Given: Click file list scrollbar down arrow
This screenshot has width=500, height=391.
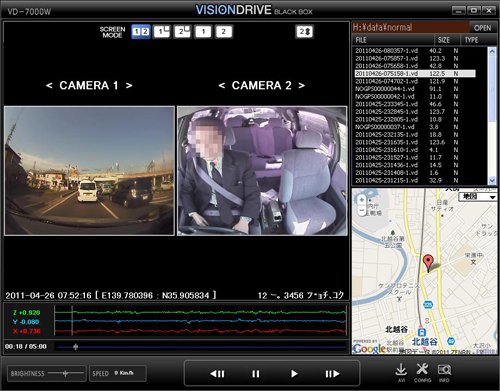Looking at the screenshot, I should point(492,180).
